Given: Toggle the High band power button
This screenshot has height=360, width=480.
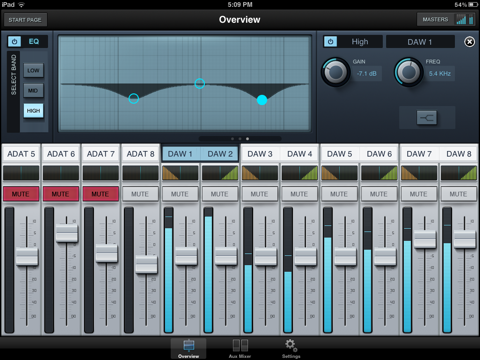Looking at the screenshot, I should pyautogui.click(x=330, y=42).
